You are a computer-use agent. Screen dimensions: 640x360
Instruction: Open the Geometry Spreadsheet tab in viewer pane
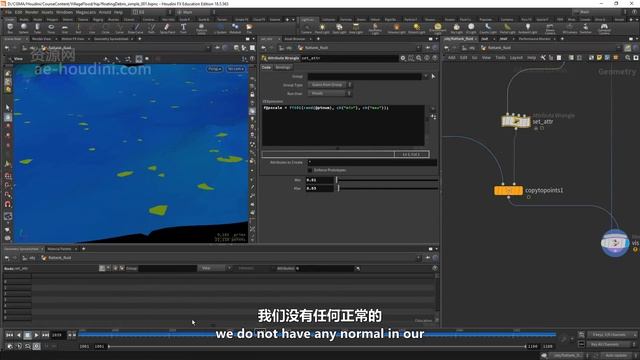coord(111,39)
